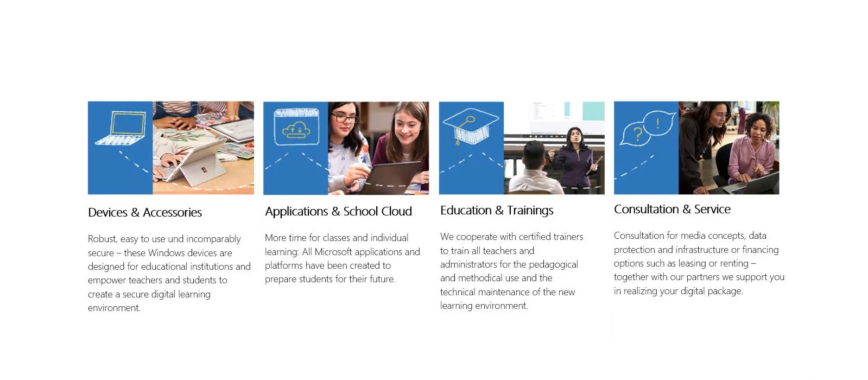Click the question mark speech bubble
Image resolution: width=868 pixels, height=380 pixels.
[637, 134]
